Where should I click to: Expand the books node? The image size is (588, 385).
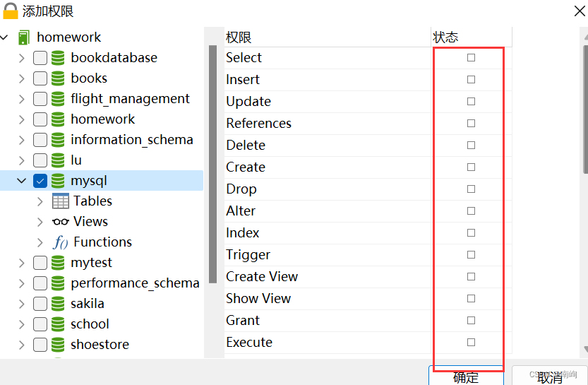coord(22,78)
